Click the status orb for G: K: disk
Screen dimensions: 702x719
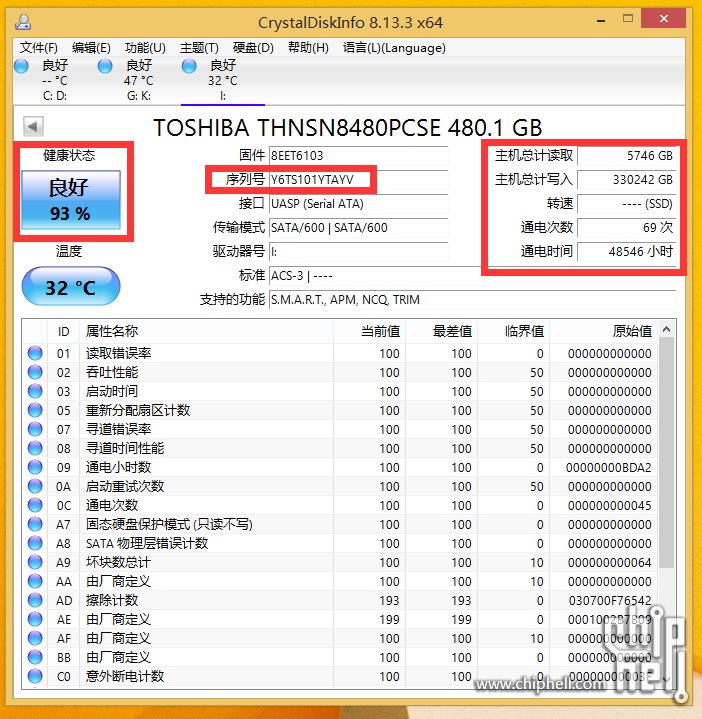105,66
